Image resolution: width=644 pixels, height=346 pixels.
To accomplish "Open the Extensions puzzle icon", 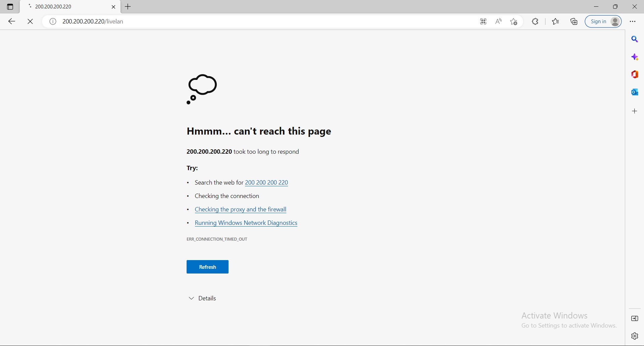I will tap(535, 21).
